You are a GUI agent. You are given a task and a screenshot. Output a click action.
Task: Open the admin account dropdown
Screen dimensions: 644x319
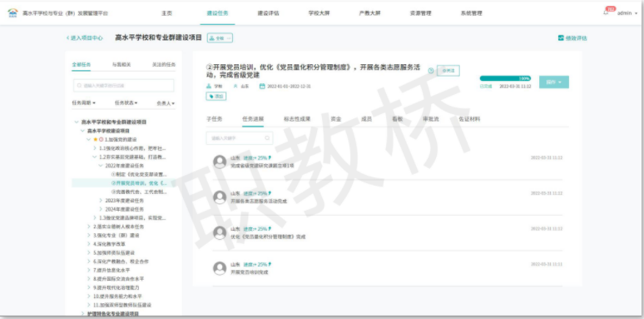click(627, 13)
